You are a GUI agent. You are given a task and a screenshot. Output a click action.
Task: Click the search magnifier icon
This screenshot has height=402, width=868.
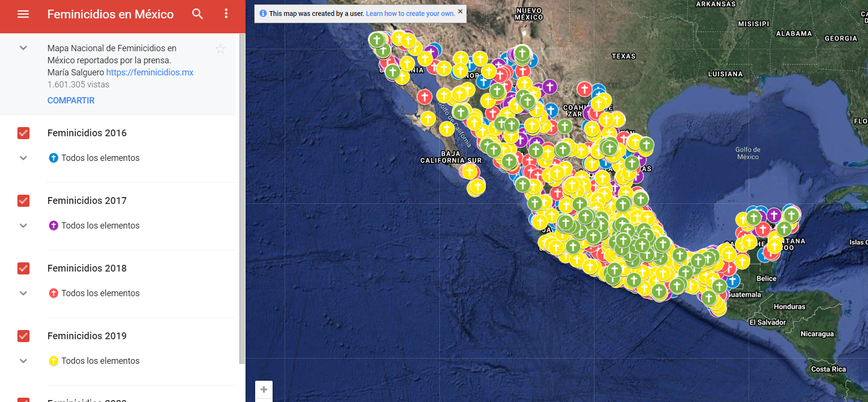pyautogui.click(x=197, y=14)
